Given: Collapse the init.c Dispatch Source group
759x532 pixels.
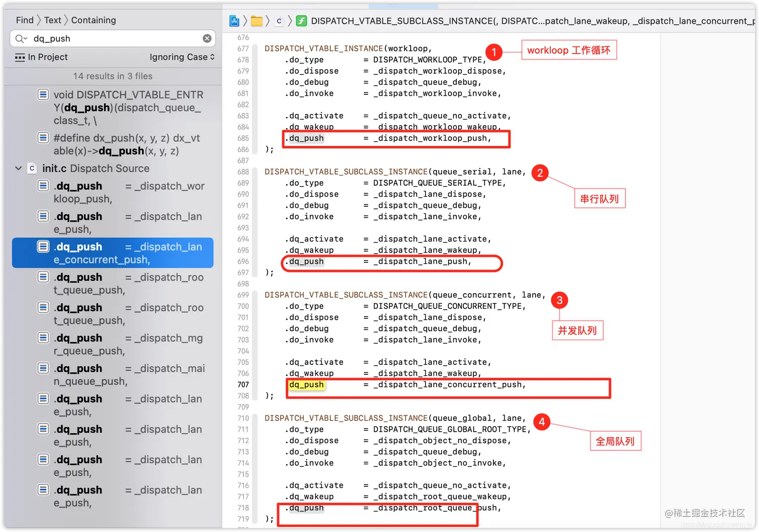Looking at the screenshot, I should tap(18, 168).
